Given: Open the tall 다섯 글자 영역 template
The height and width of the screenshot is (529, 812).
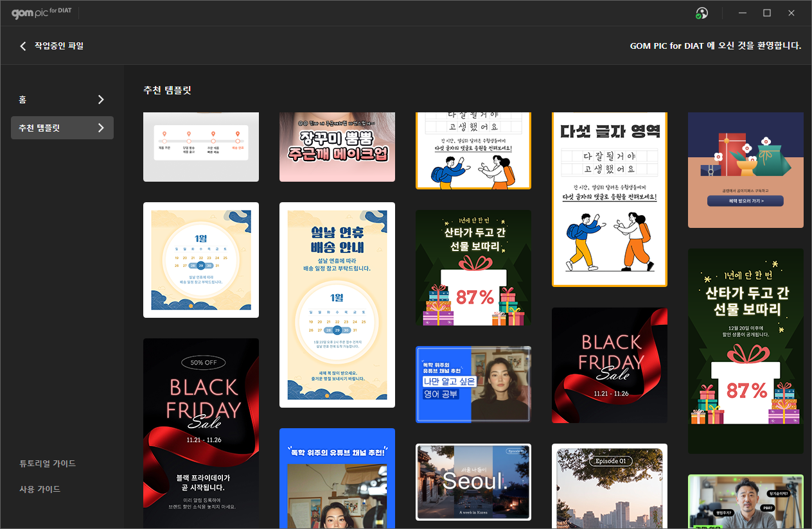Looking at the screenshot, I should click(x=610, y=199).
